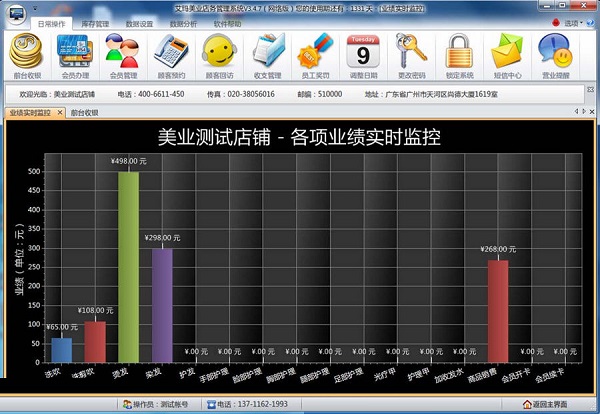Click the red 商品销售 bar in chart
Image resolution: width=600 pixels, height=414 pixels.
tap(498, 311)
